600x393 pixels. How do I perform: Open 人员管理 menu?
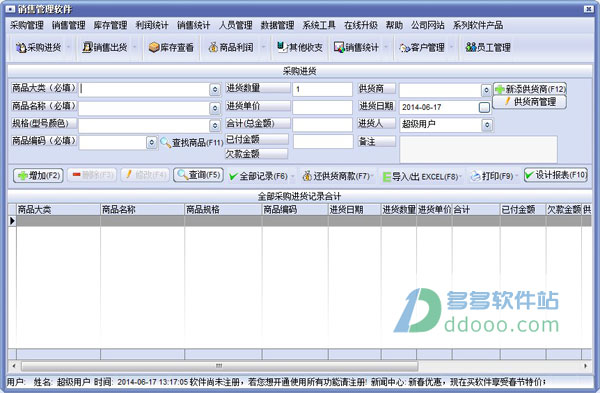(x=235, y=25)
